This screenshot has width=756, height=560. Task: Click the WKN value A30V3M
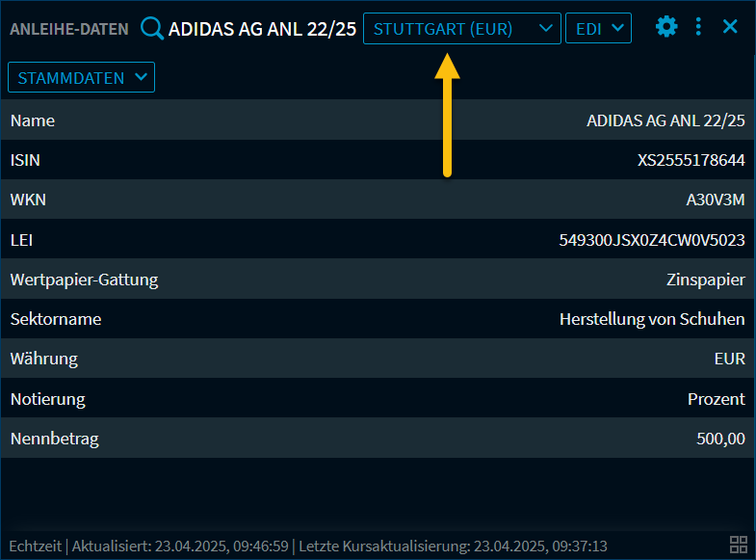point(714,200)
